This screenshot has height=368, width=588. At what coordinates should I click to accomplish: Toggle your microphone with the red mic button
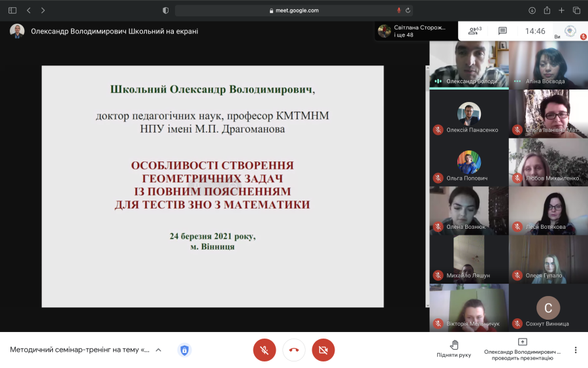pos(265,350)
